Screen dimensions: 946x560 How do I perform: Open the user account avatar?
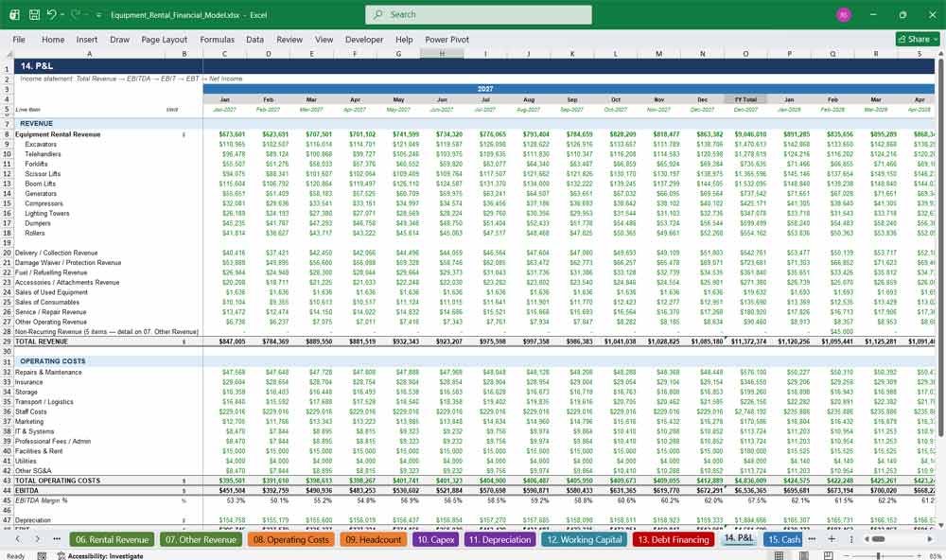[x=844, y=14]
